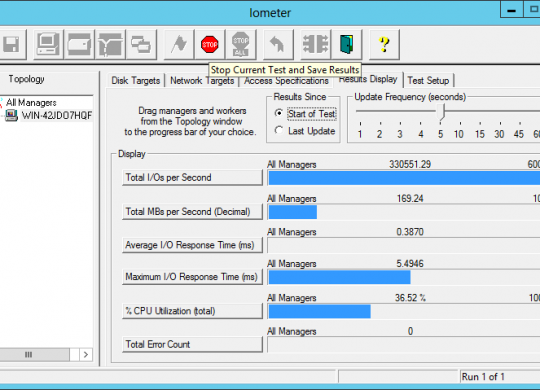Select the WIN-42JDO7HQF manager computer icon
This screenshot has width=540, height=390.
point(11,115)
